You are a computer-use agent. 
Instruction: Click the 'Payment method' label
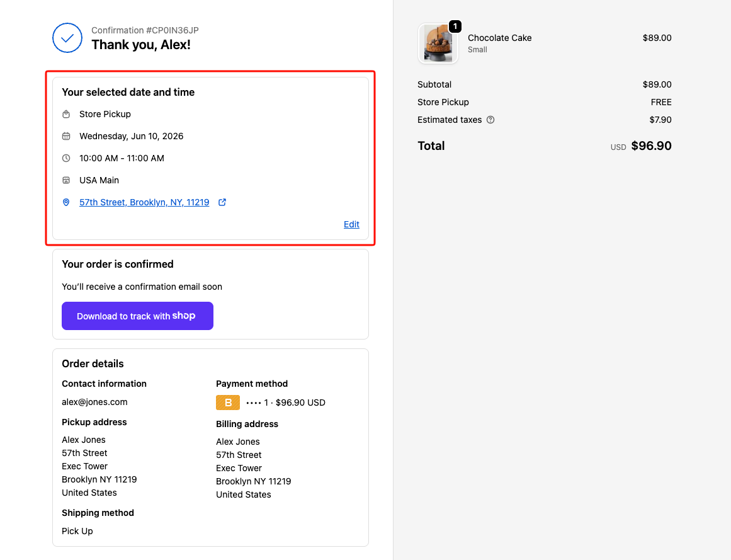252,384
